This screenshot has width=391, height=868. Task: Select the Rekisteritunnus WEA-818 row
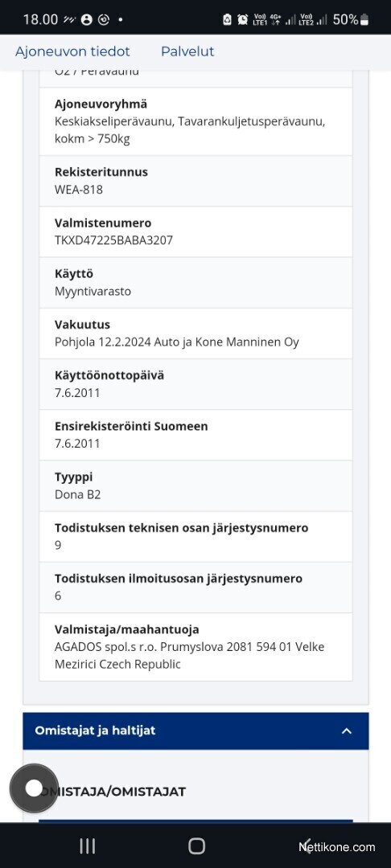(195, 181)
